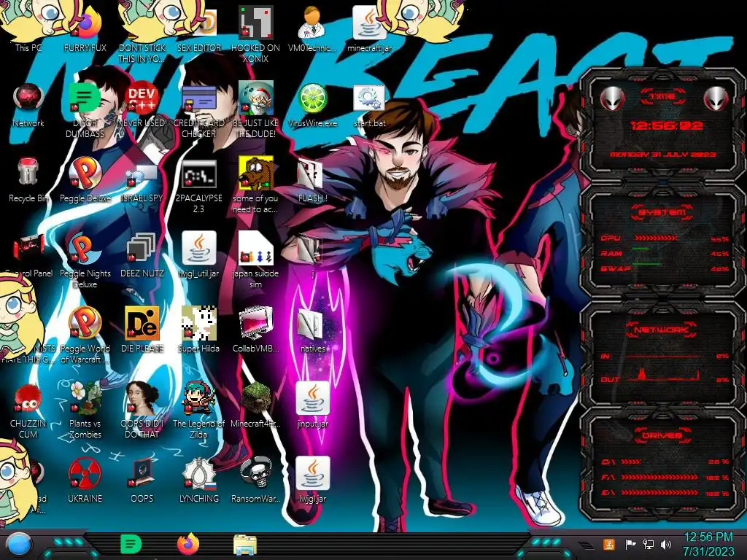747x560 pixels.
Task: Click the right alien head widget icon
Action: pos(716,98)
